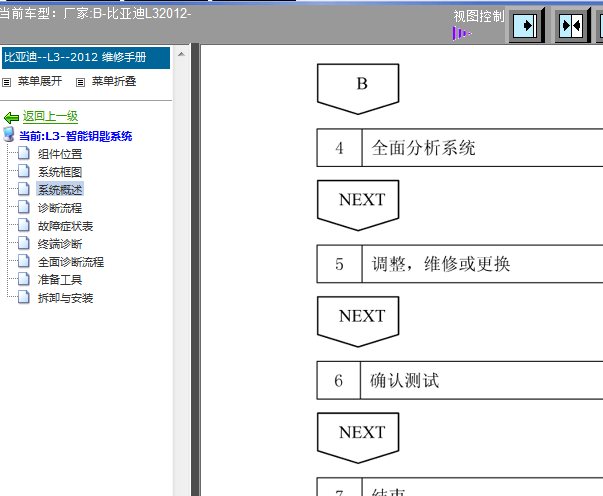Click the collapse-inward arrows view control button
Image resolution: width=603 pixels, height=496 pixels.
point(572,26)
